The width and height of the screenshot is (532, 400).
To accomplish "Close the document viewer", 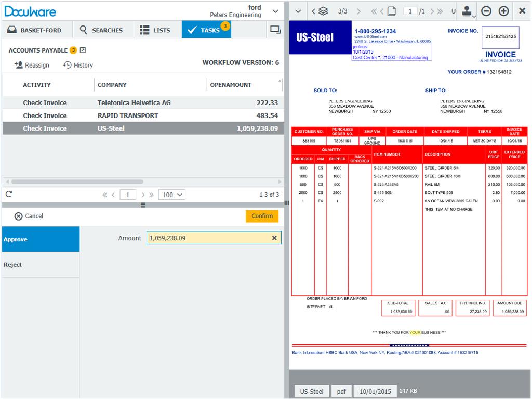I will [x=522, y=11].
